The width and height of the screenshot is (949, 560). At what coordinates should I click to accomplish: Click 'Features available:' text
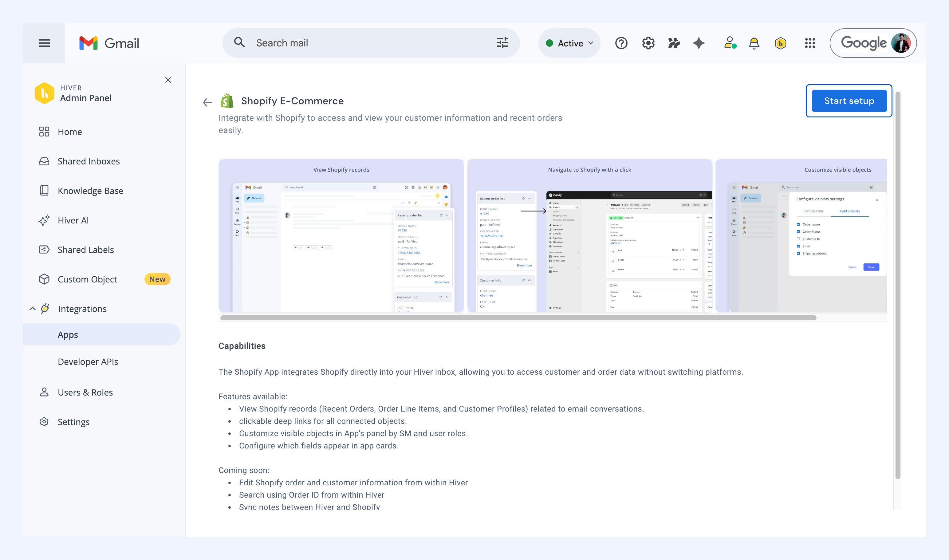pos(253,396)
